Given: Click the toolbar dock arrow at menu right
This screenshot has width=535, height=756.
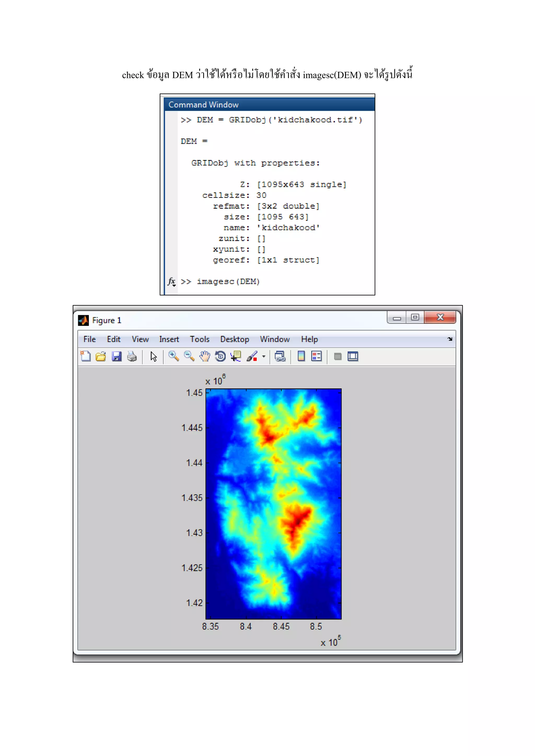Looking at the screenshot, I should point(450,339).
